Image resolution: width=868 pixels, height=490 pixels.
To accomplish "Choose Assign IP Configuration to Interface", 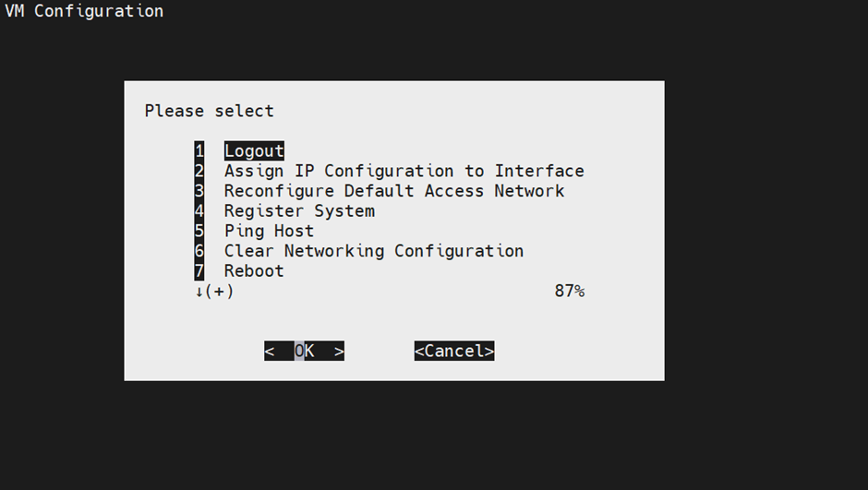I will (404, 171).
